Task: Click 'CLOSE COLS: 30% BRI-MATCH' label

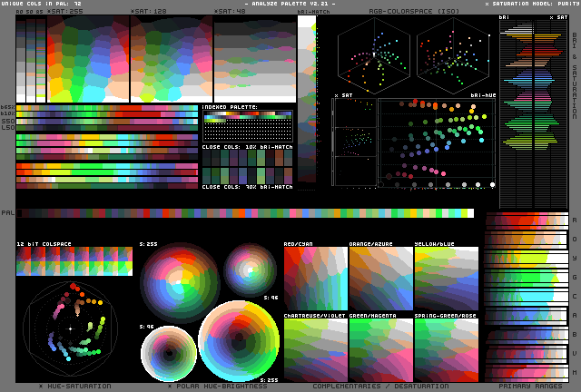Action: click(x=248, y=187)
